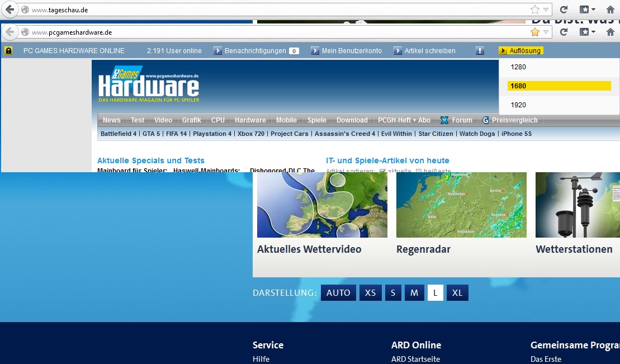Click notification count badge showing 0
The image size is (620, 364).
pyautogui.click(x=294, y=51)
